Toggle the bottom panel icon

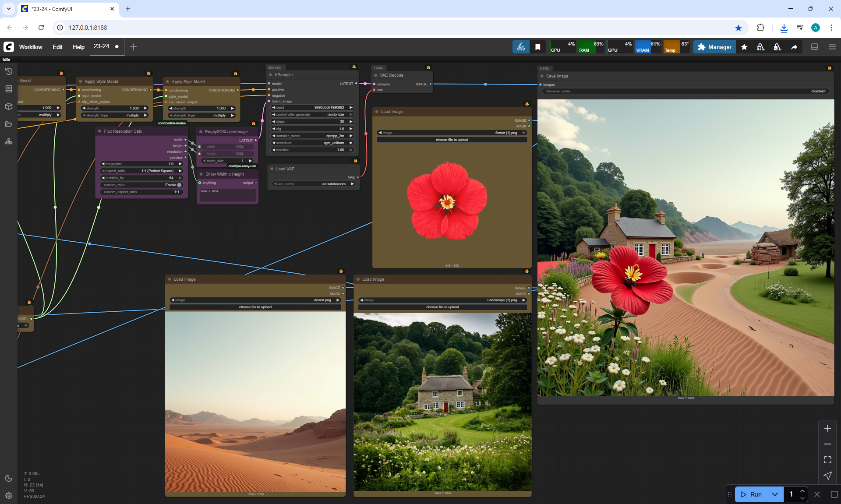pyautogui.click(x=814, y=47)
